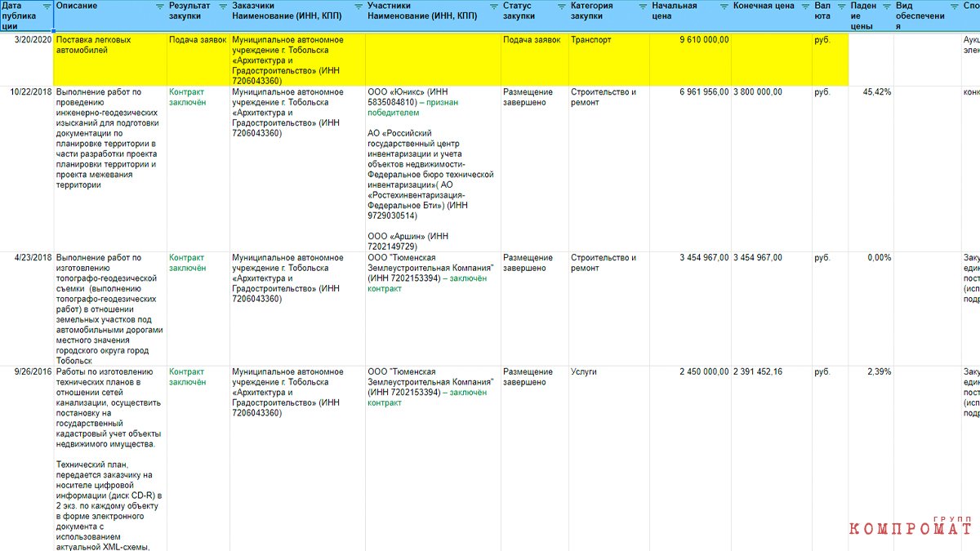Open the filter for Статус закупки column
Image resolution: width=980 pixels, height=551 pixels.
pos(562,6)
